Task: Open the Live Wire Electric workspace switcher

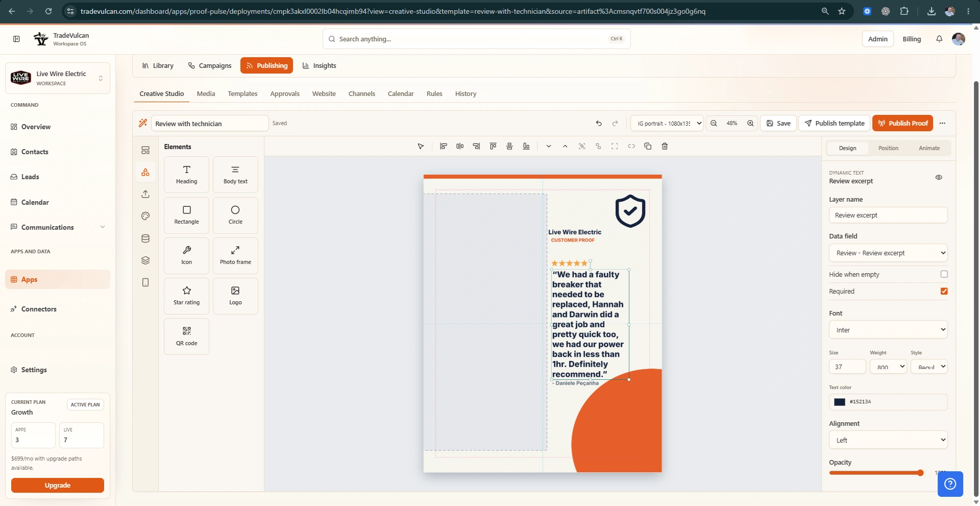Action: [57, 78]
